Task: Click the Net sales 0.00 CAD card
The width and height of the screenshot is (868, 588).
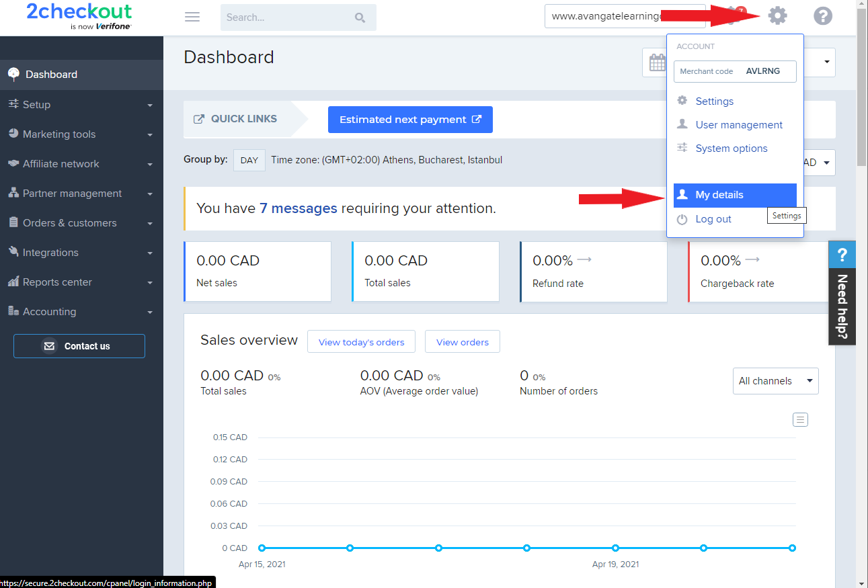Action: [x=258, y=271]
